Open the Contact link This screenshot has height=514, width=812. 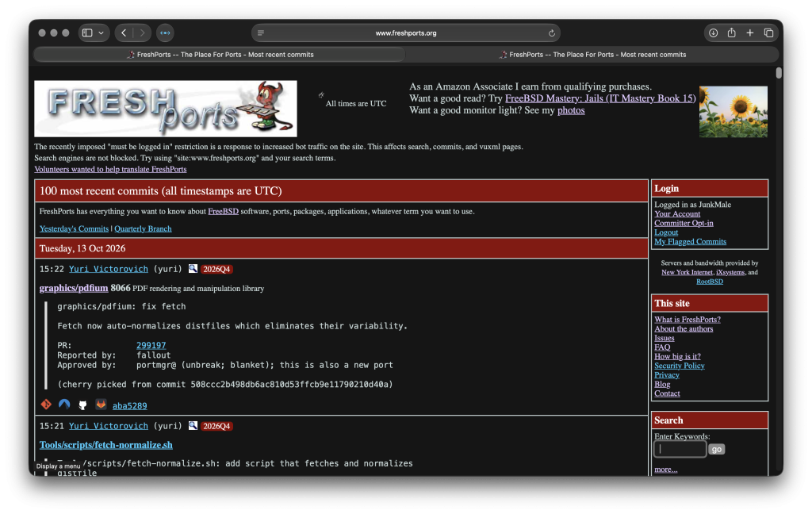coord(667,393)
